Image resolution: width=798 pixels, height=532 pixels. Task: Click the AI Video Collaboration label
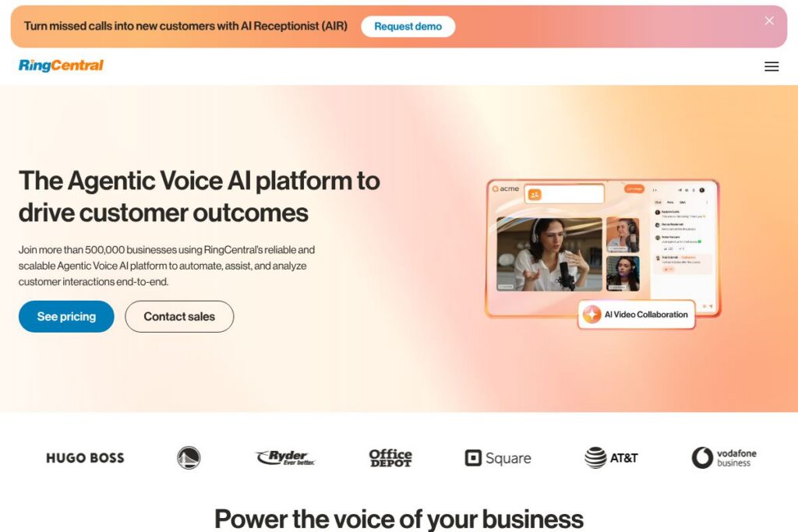646,315
